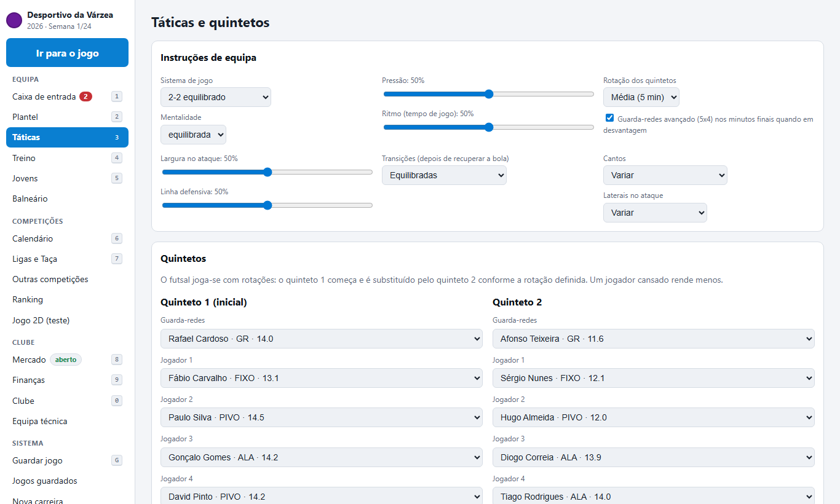Screen dimensions: 840x504
Task: Open Sérgio Nunes FIXO dropdown
Action: point(654,378)
